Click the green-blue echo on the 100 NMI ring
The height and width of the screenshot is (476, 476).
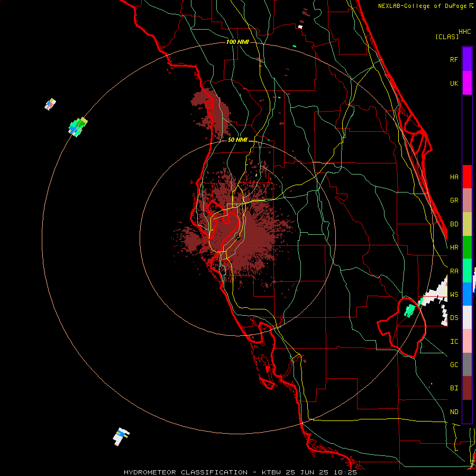[x=78, y=127]
